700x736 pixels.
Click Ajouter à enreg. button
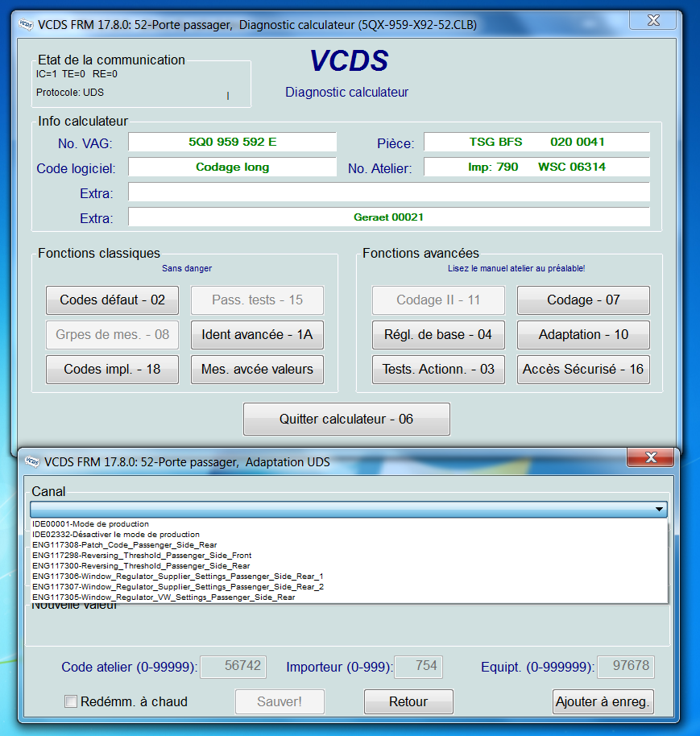[x=602, y=701]
